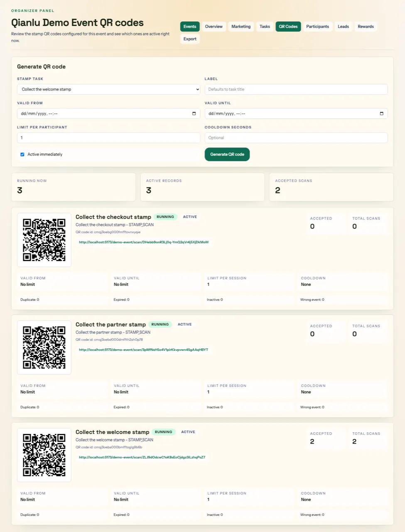Click the Accepted Scans summary card

point(331,187)
